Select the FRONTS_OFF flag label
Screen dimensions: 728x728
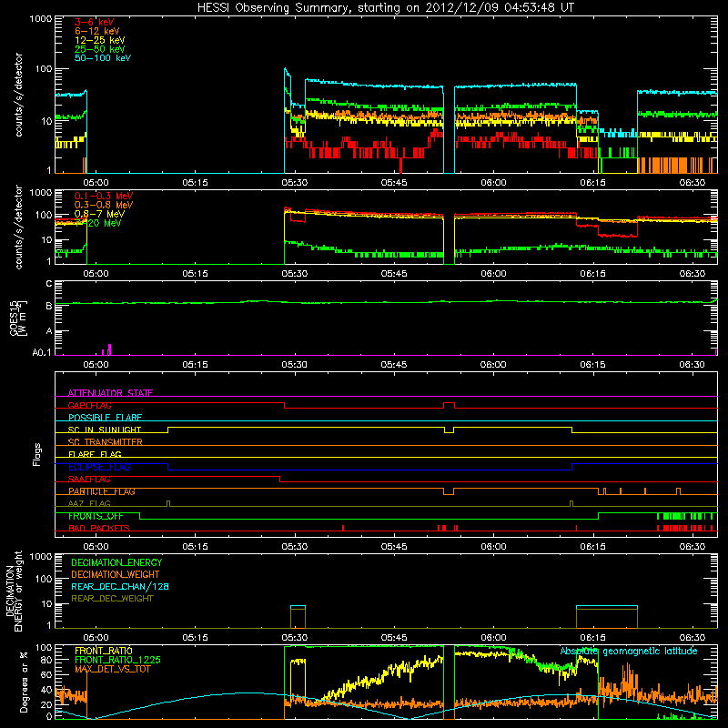click(96, 516)
